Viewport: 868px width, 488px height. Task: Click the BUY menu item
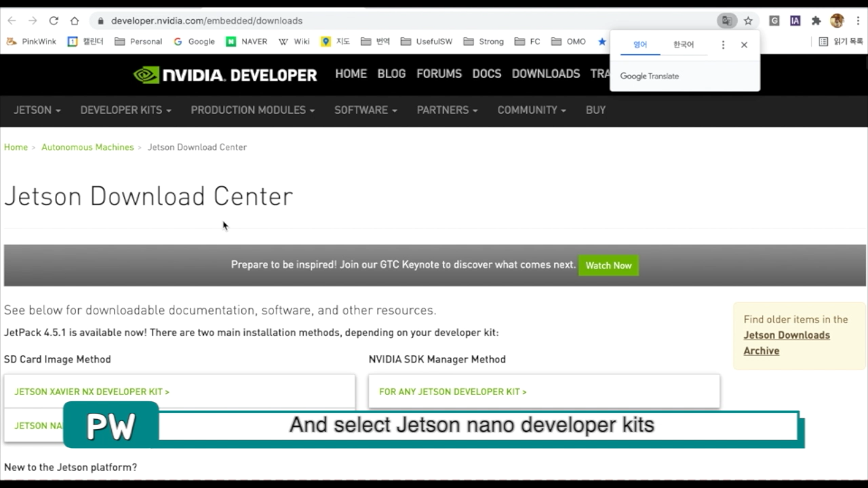[595, 110]
